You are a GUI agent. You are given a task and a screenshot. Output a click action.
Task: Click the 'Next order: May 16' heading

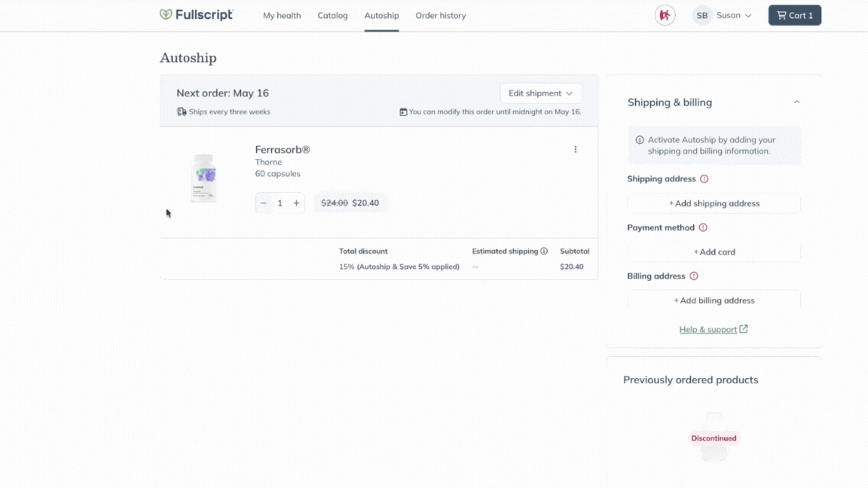(x=222, y=93)
